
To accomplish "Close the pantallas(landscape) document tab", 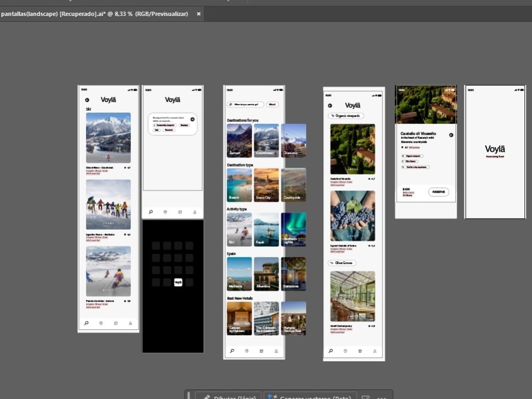I will 199,14.
